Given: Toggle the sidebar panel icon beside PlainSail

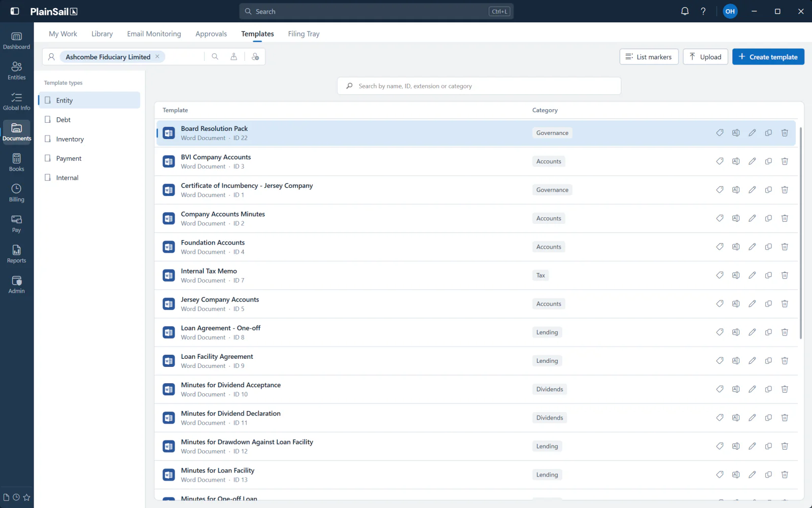Looking at the screenshot, I should click(x=15, y=11).
